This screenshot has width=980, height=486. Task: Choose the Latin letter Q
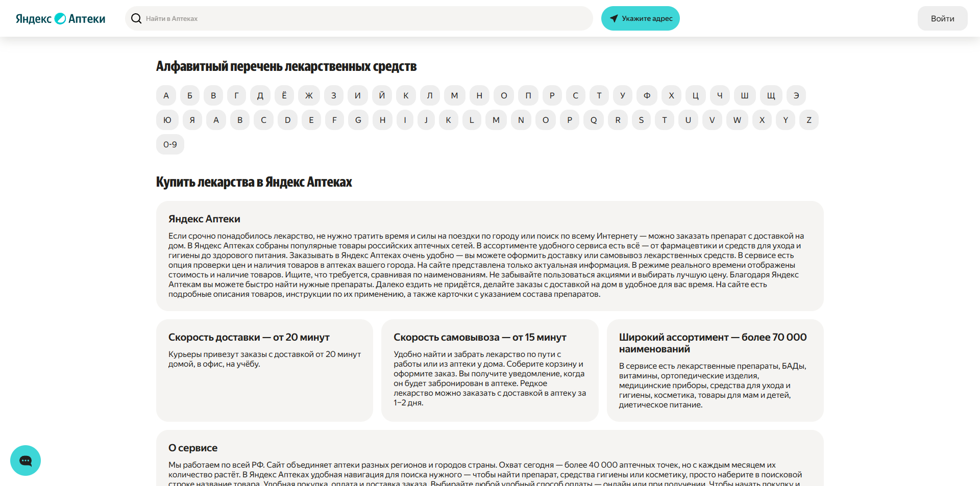pyautogui.click(x=594, y=120)
